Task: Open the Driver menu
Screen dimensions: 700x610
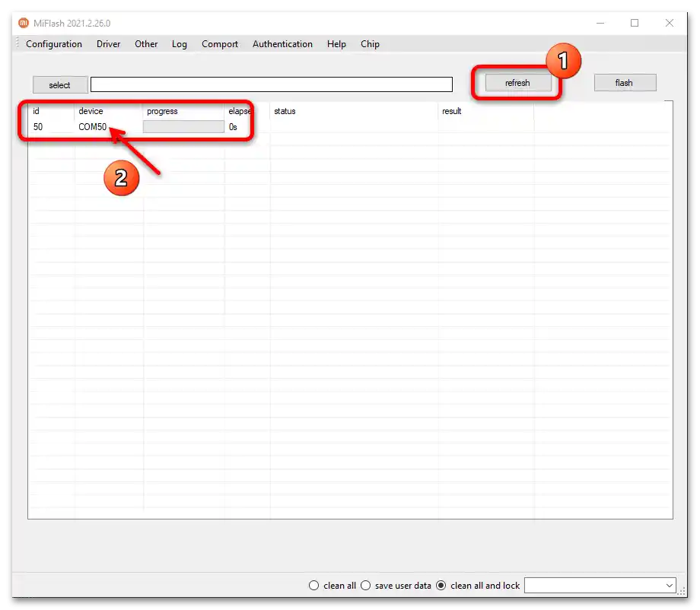Action: (x=109, y=44)
